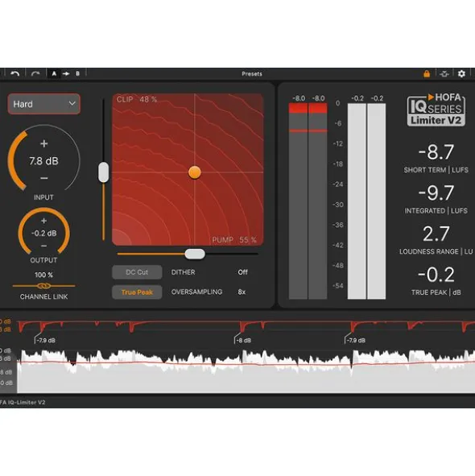Click the HOFA IQ Series Limiter V2 logo
475x476 pixels.
tap(436, 110)
